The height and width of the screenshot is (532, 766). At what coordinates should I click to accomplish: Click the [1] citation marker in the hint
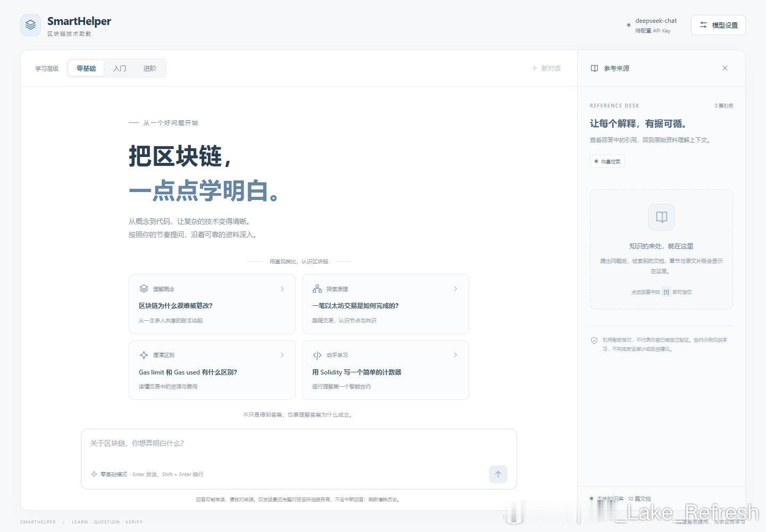[x=666, y=292]
